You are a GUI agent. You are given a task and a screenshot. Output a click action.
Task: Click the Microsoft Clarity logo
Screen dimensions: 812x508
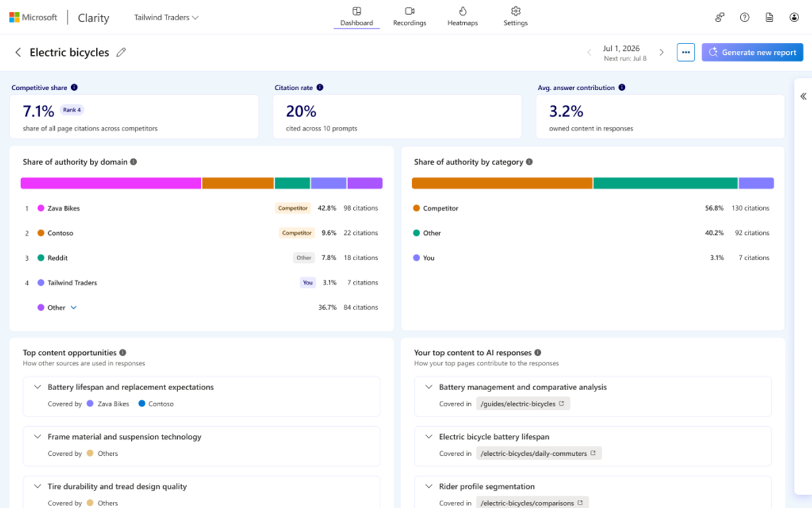tap(59, 18)
